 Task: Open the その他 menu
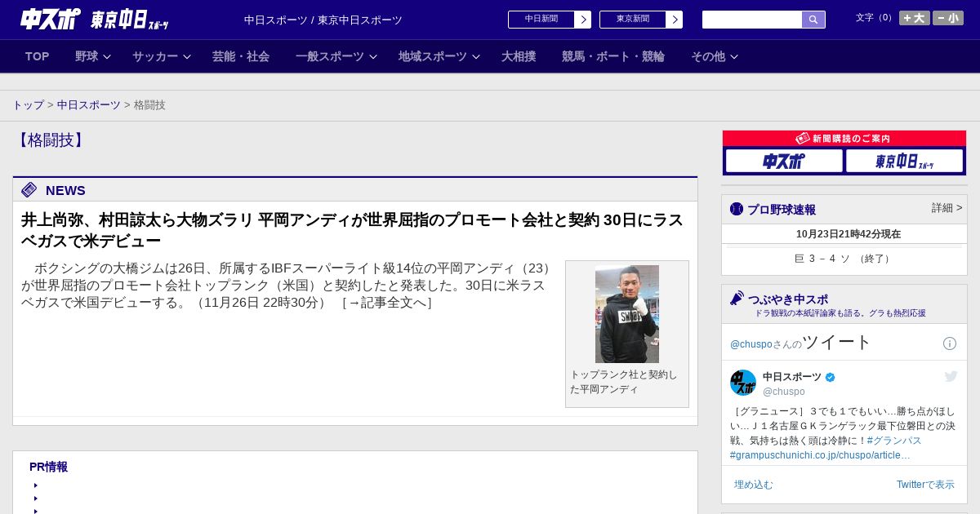click(708, 56)
